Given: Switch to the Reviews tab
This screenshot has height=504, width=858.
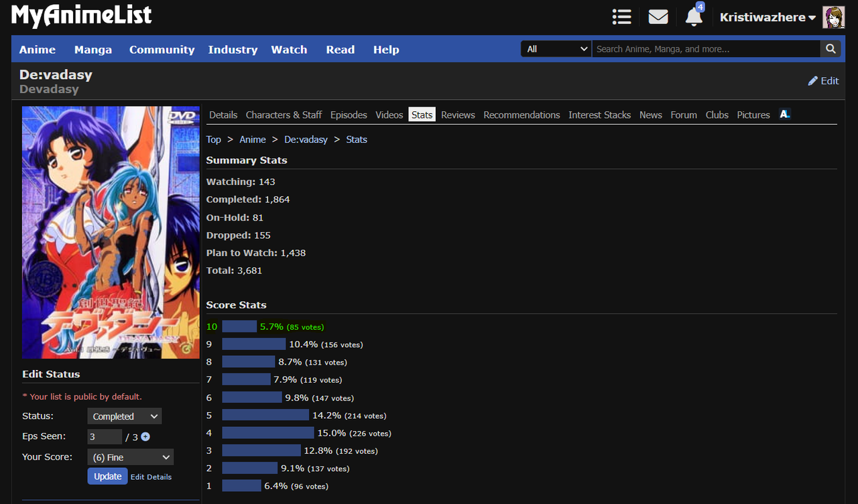Looking at the screenshot, I should pos(458,115).
